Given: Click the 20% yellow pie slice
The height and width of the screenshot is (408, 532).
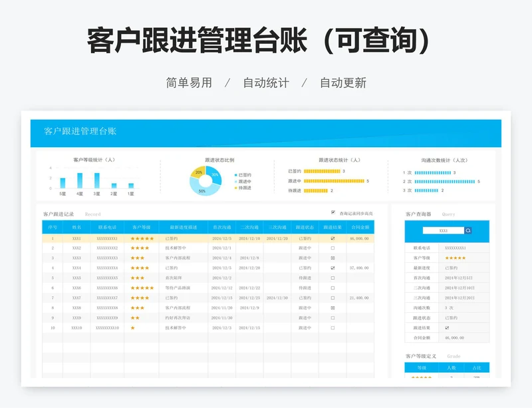Looking at the screenshot, I should coord(198,172).
